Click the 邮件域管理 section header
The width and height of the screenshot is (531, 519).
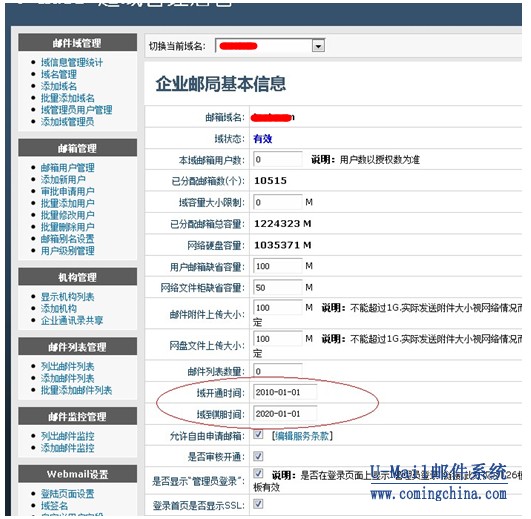coord(78,43)
